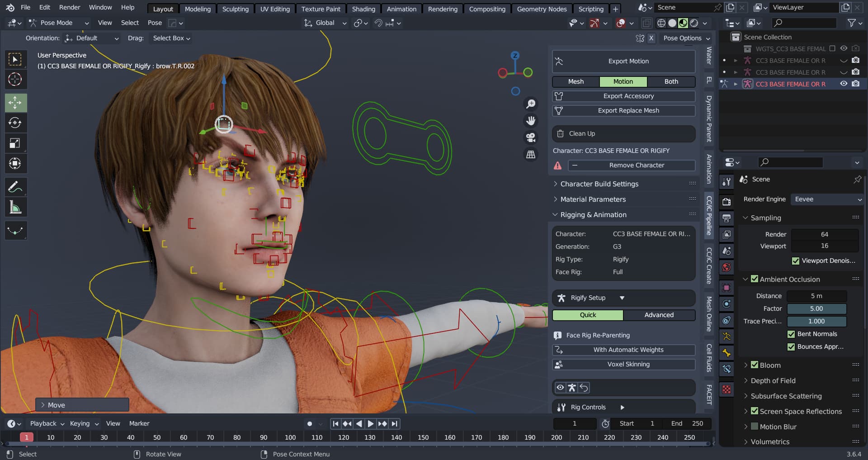868x460 pixels.
Task: Open the Pose Mode dropdown
Action: [x=59, y=23]
